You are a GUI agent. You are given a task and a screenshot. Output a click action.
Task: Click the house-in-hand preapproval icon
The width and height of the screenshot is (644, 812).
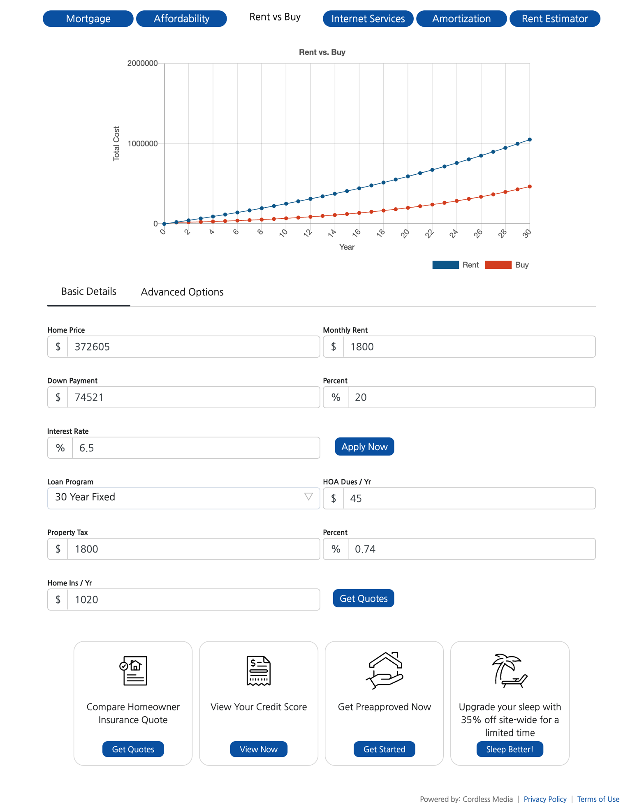pos(384,671)
